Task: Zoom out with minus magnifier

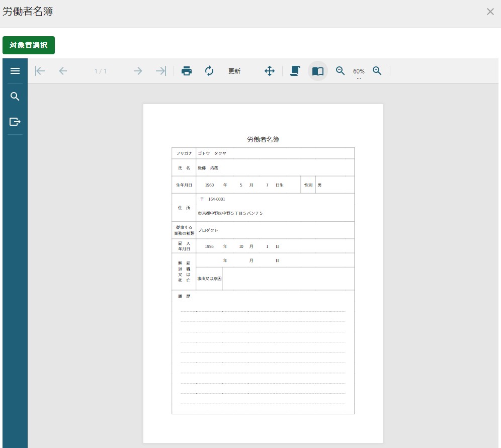Action: tap(340, 71)
